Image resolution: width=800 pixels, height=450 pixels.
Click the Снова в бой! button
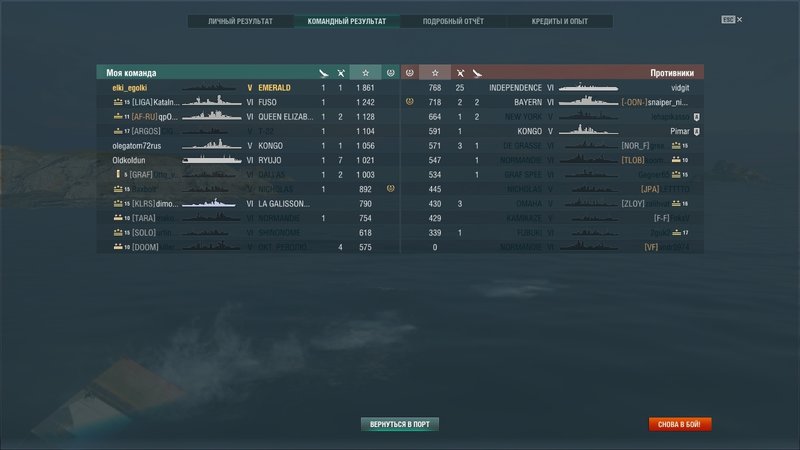pos(680,424)
